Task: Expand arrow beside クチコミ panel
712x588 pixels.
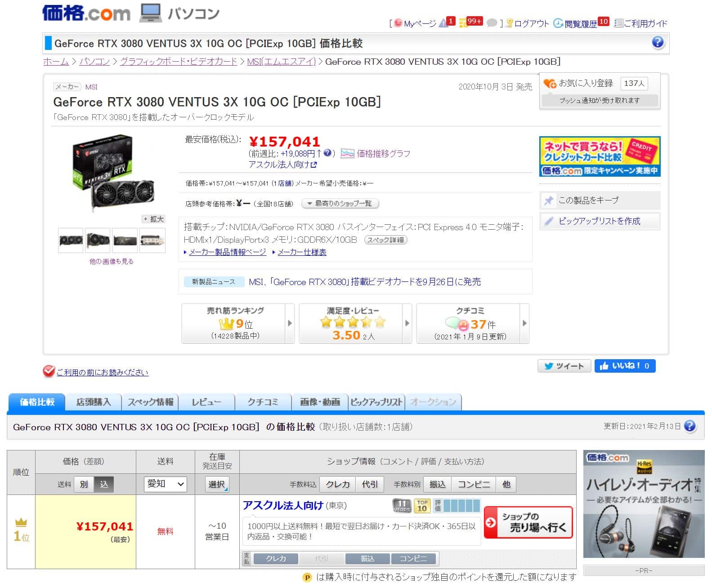Action: pos(524,323)
